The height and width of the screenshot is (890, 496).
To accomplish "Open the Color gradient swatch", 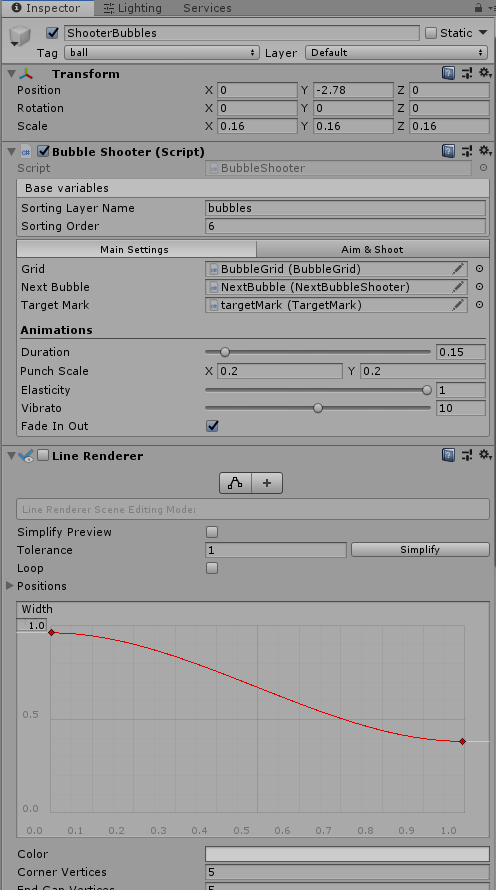I will click(x=347, y=854).
